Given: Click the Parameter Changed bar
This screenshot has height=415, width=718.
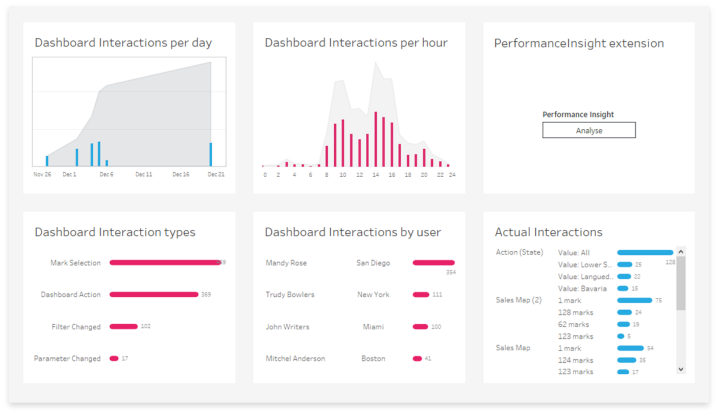Looking at the screenshot, I should 114,358.
